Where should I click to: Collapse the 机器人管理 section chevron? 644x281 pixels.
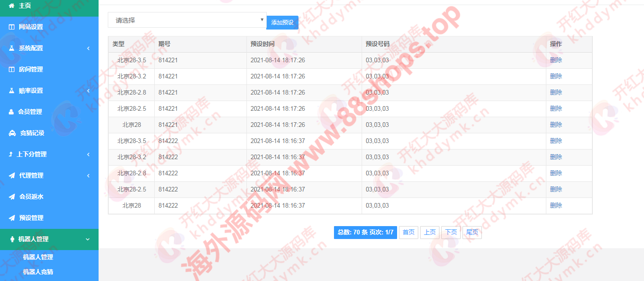tap(88, 239)
